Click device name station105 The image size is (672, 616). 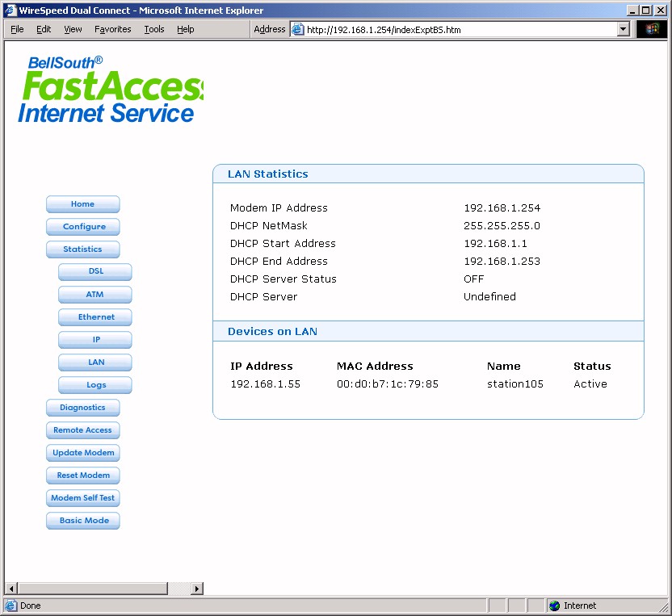point(515,384)
